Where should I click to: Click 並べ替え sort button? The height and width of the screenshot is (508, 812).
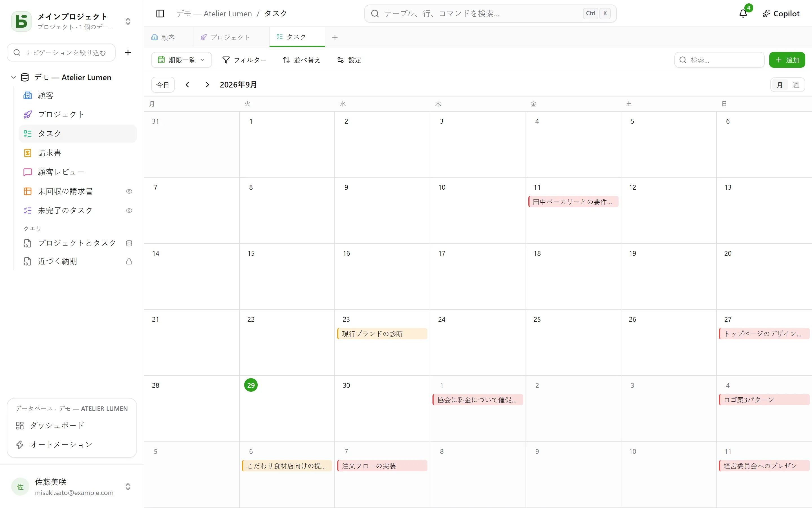(302, 60)
